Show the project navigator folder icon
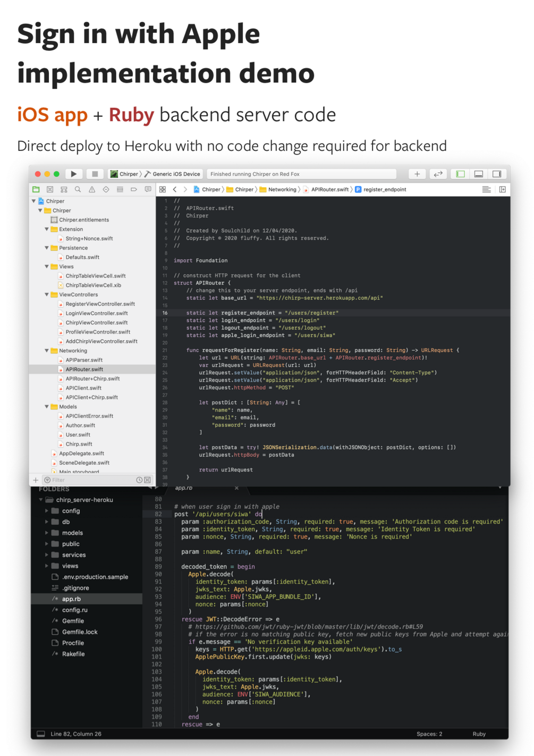Viewport: 534px width, 756px height. (36, 189)
